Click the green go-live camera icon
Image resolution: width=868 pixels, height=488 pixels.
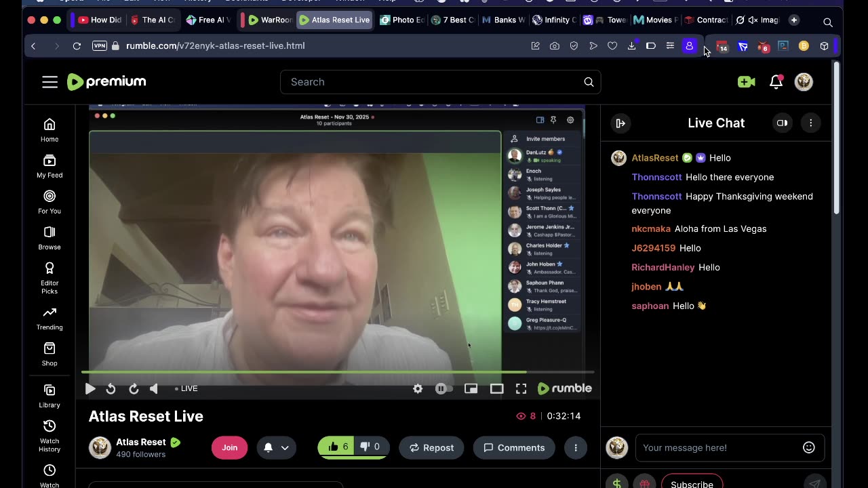coord(746,82)
